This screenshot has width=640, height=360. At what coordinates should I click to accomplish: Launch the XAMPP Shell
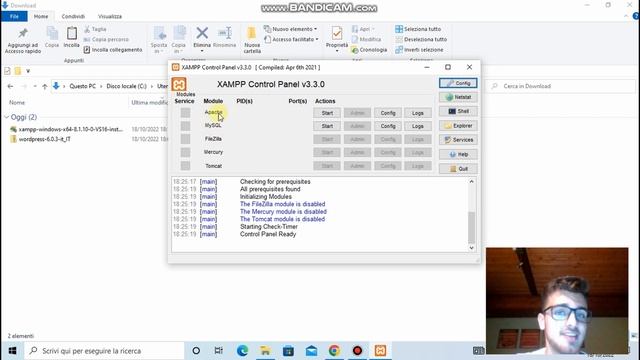pyautogui.click(x=458, y=111)
